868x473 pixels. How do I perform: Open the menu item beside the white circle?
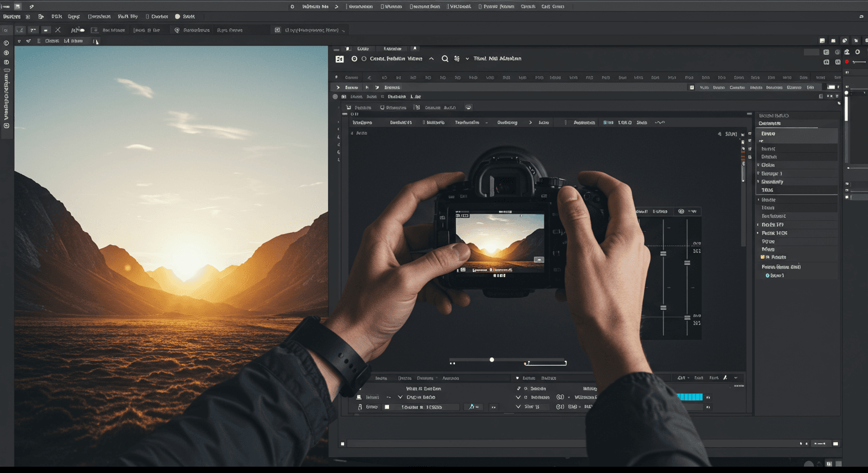pyautogui.click(x=187, y=17)
